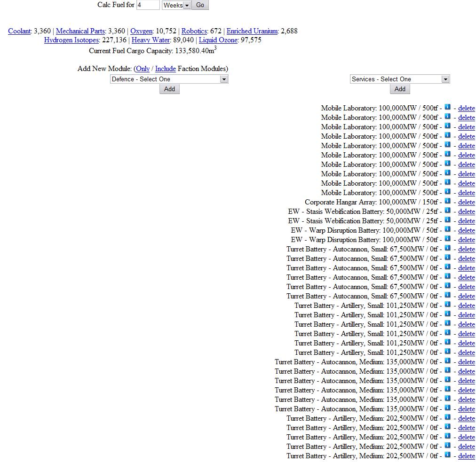Open the Weeks time unit dropdown
Screen dimensions: 476x462
[176, 5]
